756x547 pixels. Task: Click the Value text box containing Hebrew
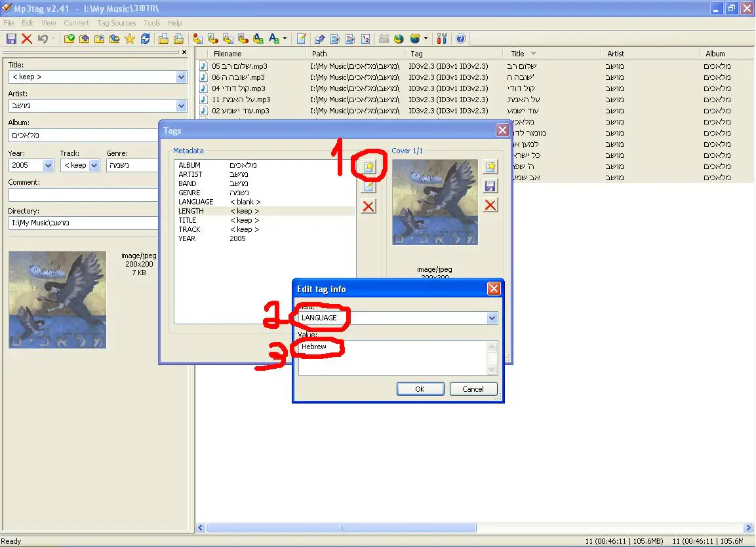coord(393,357)
